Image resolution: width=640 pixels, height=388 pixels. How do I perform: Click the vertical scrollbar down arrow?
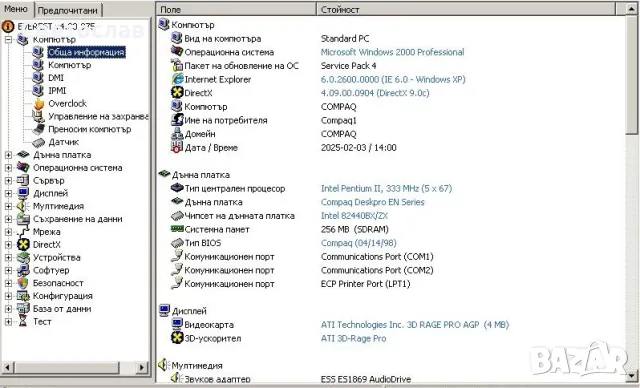(632, 375)
